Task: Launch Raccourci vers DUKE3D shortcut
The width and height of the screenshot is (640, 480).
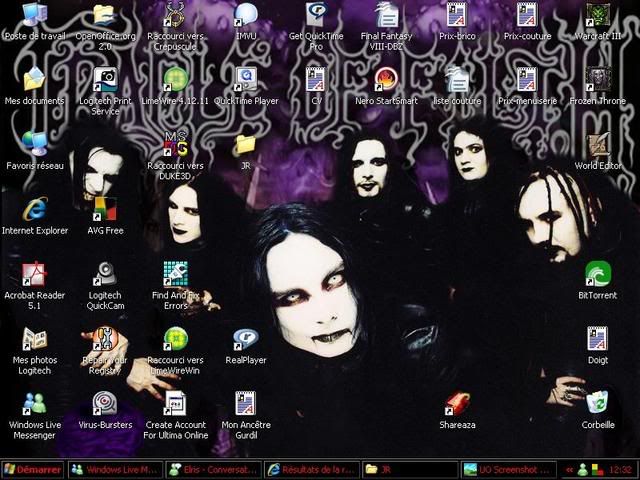Action: click(176, 144)
